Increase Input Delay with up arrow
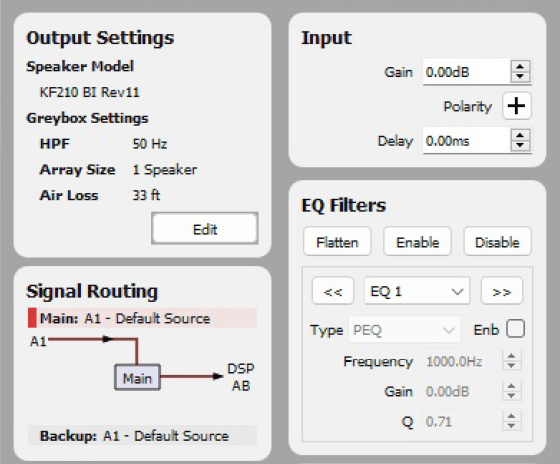Image resolution: width=560 pixels, height=464 pixels. point(520,136)
